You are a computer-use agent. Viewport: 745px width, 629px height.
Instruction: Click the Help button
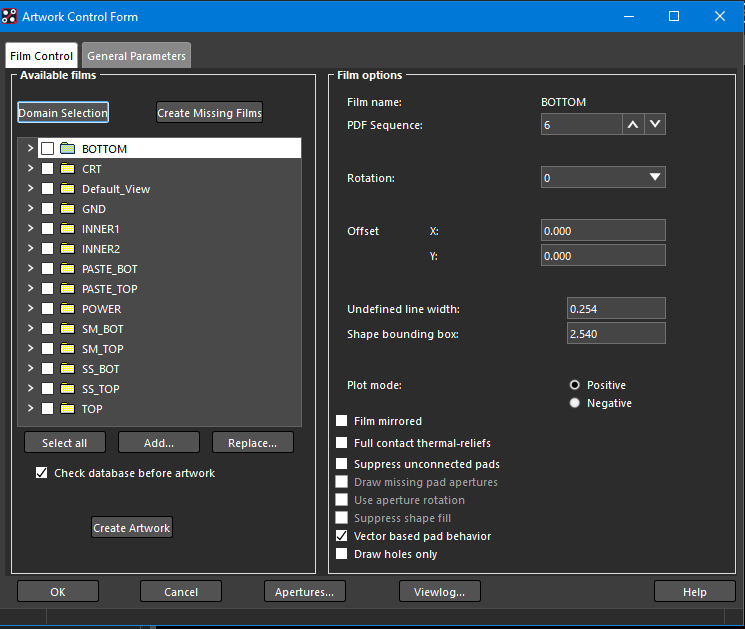(695, 591)
